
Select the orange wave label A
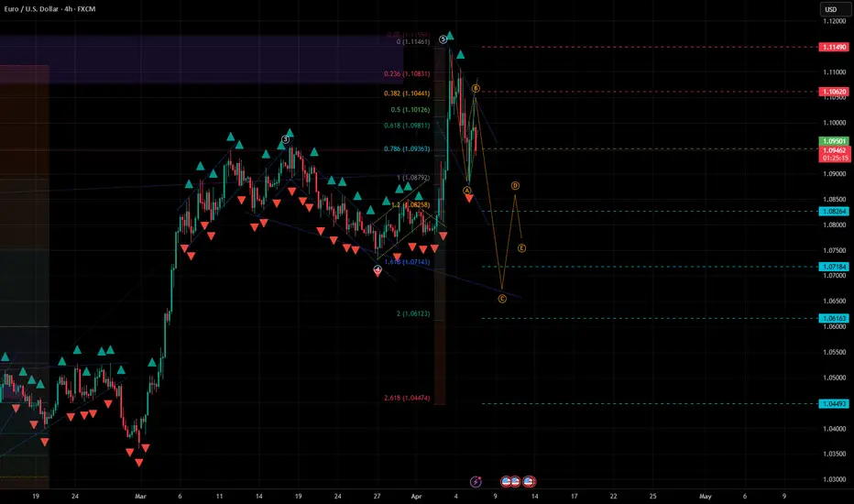tap(466, 191)
